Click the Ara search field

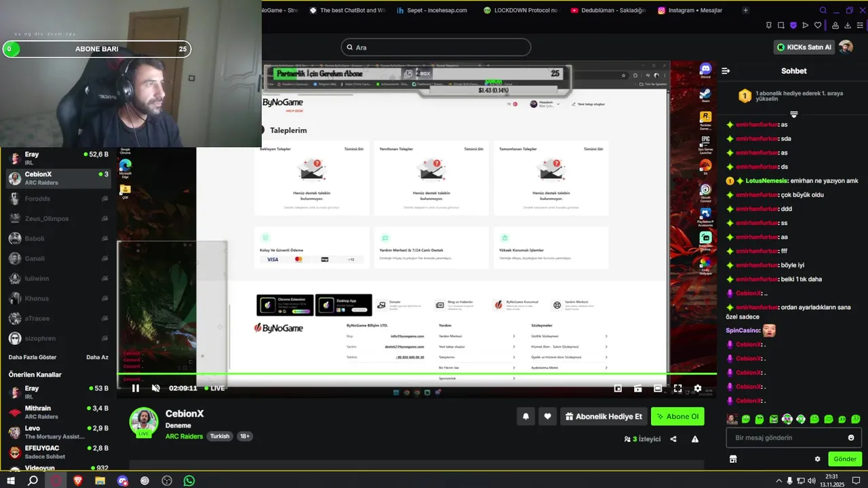click(436, 47)
